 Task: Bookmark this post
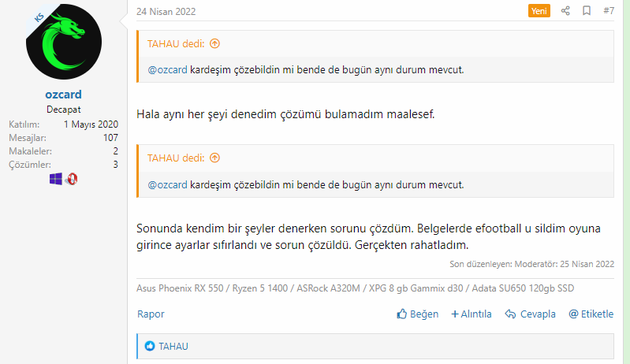587,11
